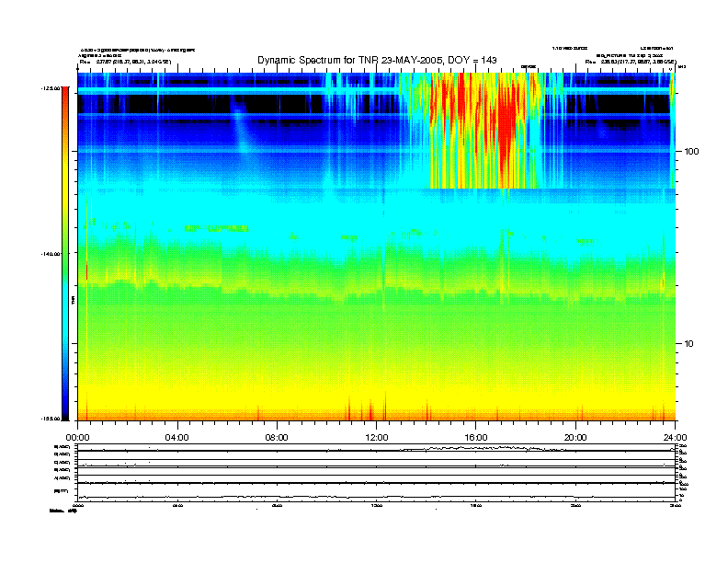Click the -155.00 color scale label

click(51, 419)
